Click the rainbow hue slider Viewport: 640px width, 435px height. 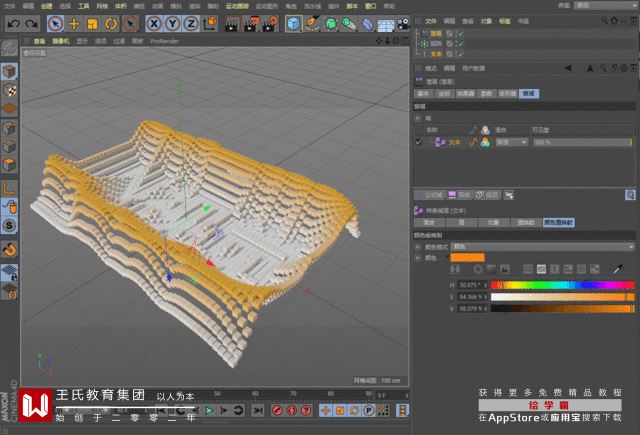(x=562, y=285)
